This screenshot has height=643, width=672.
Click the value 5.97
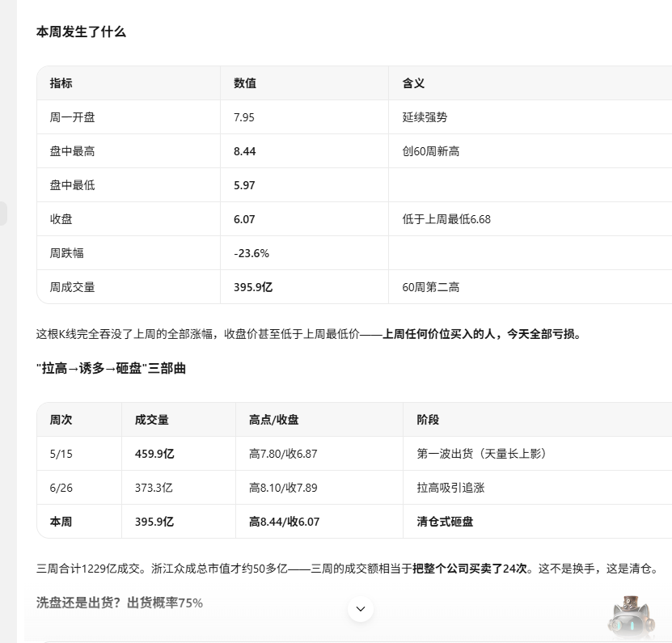tap(244, 185)
